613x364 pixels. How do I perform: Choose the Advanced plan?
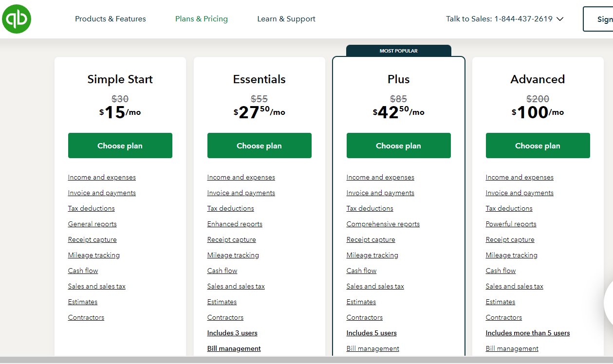click(538, 146)
